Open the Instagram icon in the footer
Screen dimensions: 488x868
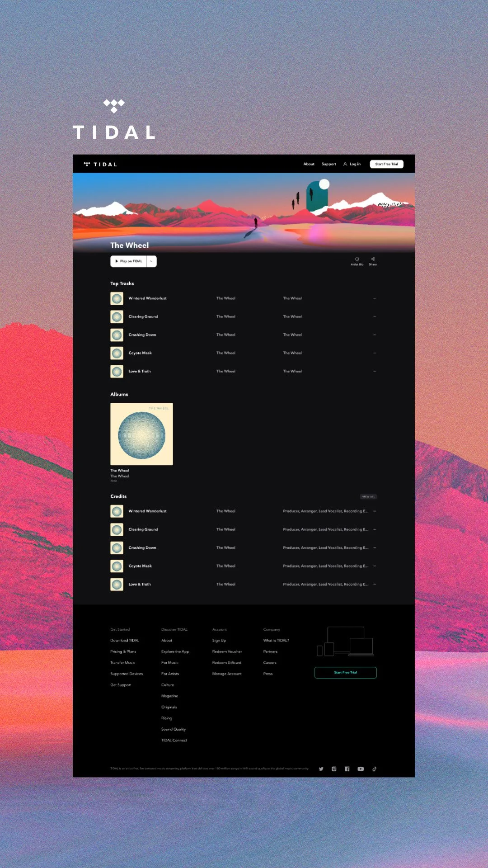(x=334, y=769)
